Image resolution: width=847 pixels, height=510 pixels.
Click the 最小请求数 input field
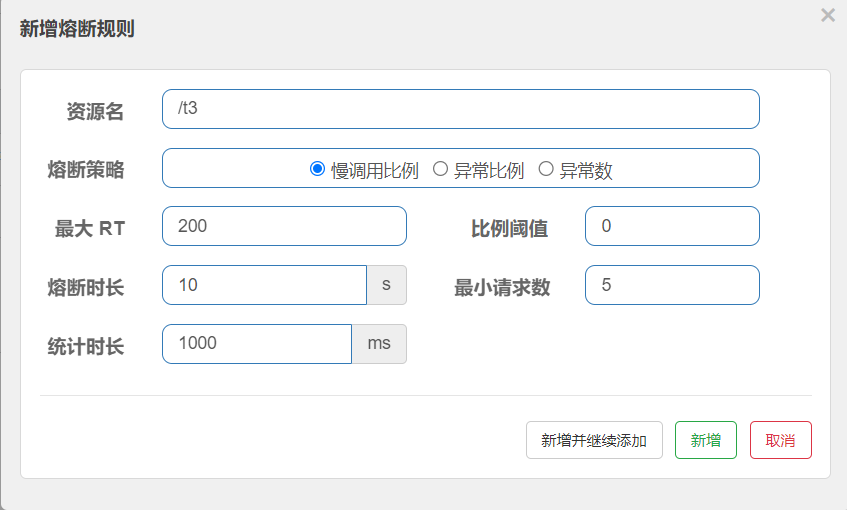point(672,285)
